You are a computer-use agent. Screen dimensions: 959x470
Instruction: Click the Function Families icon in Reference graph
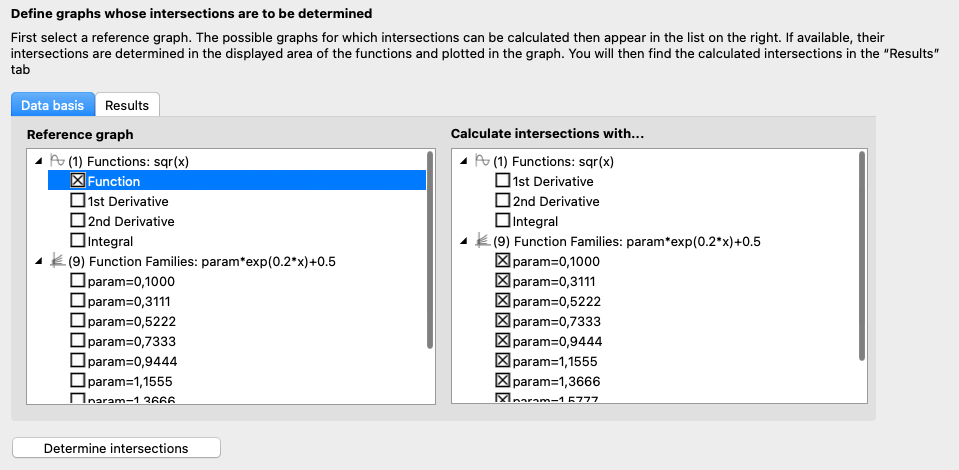click(57, 261)
